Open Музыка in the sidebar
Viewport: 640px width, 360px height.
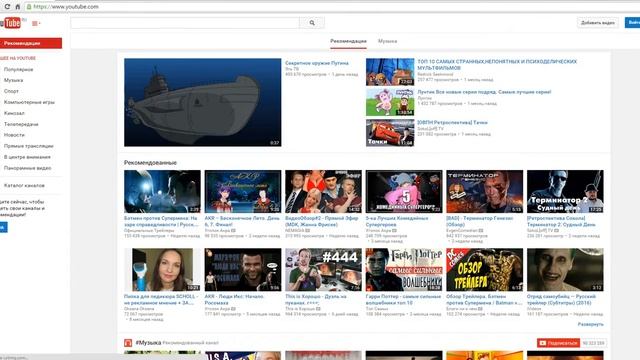point(13,80)
